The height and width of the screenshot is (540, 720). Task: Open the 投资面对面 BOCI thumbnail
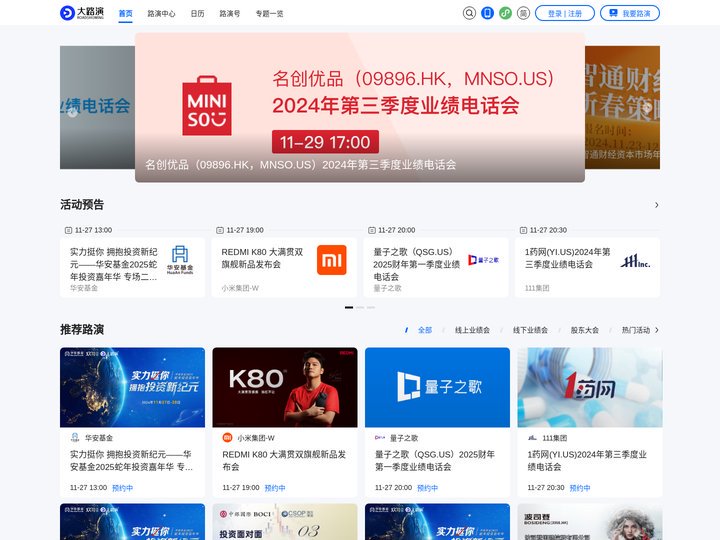click(x=285, y=522)
